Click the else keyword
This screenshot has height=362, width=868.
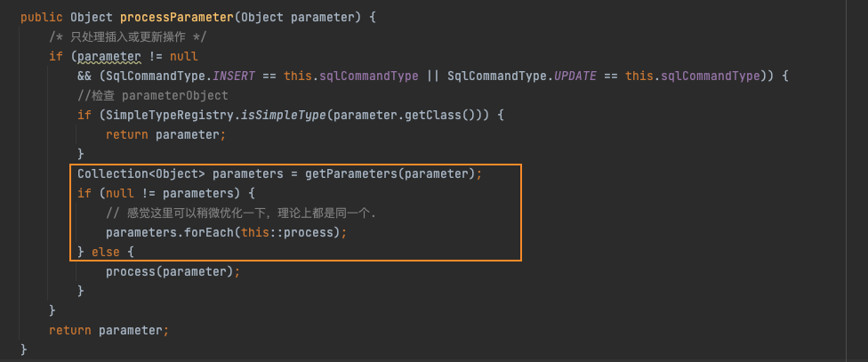point(105,252)
